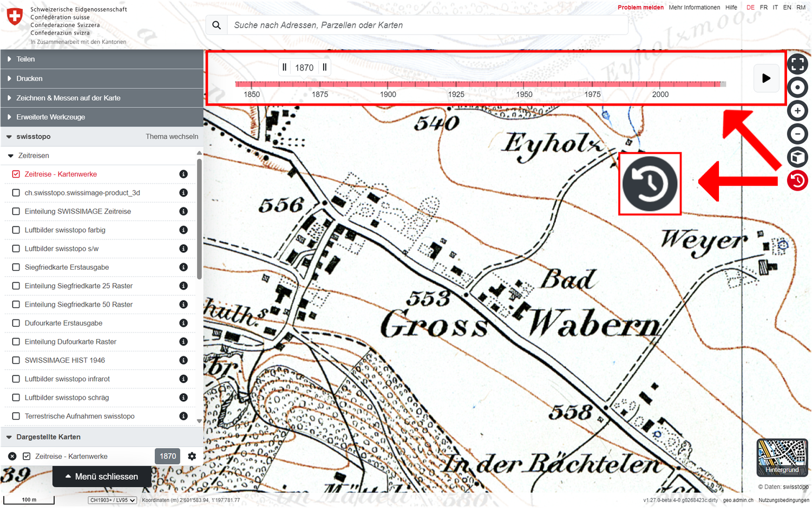
Task: Zoom out with the minus icon
Action: pos(797,134)
